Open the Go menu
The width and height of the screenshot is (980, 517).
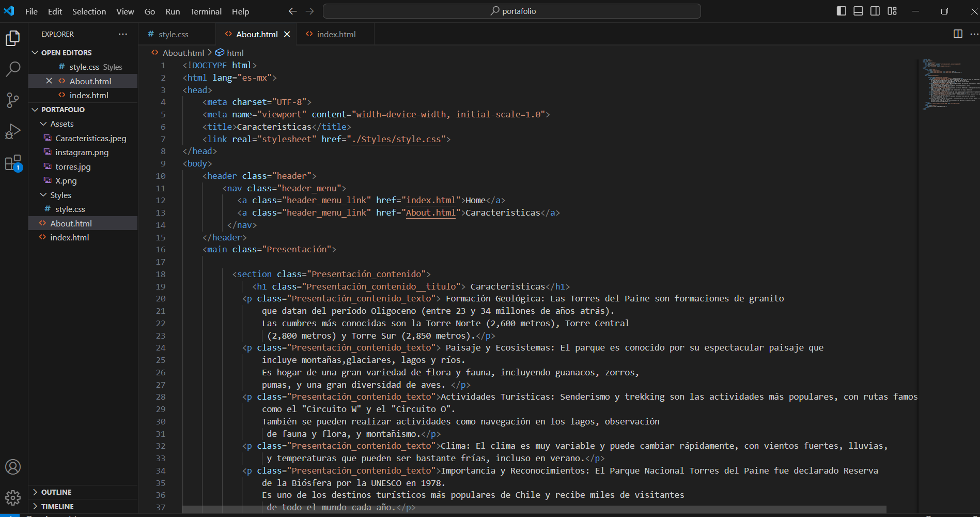[150, 11]
